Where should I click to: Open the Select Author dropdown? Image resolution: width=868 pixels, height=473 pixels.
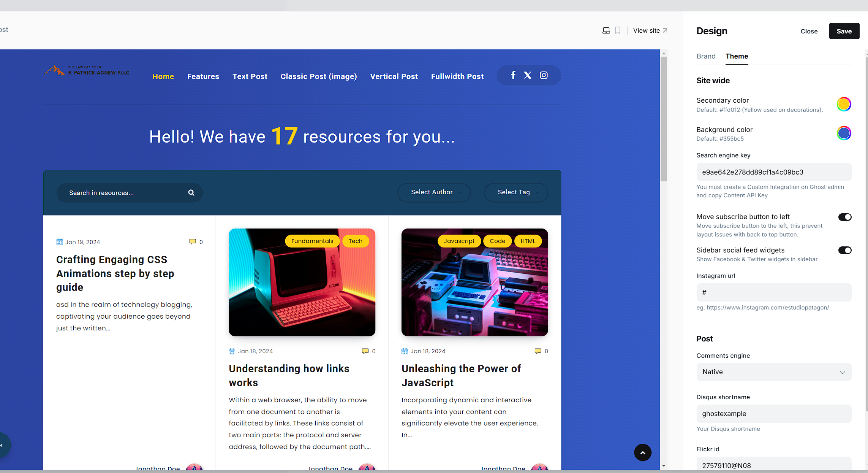point(434,192)
